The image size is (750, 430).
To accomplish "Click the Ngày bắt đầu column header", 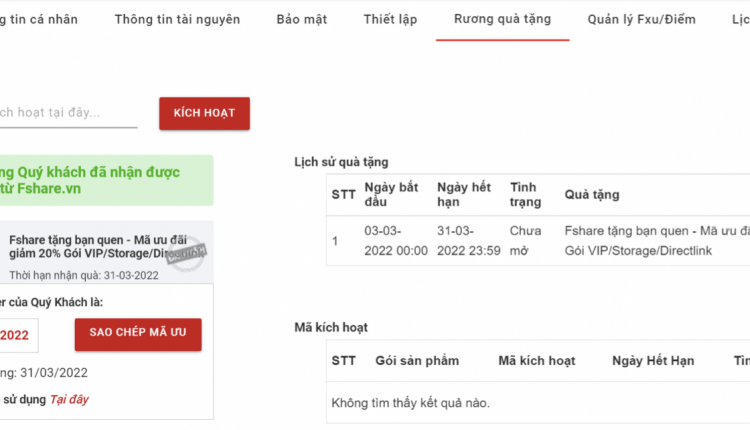I will click(x=391, y=194).
